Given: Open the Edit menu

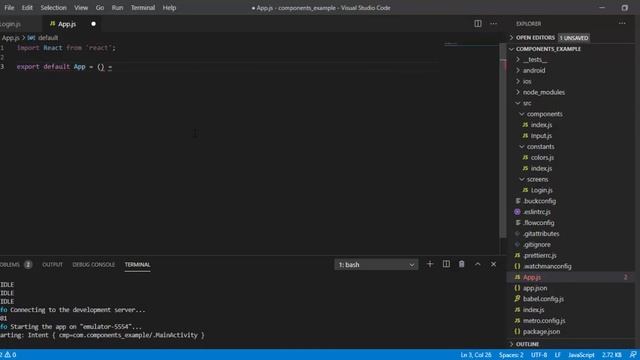Looking at the screenshot, I should [x=27, y=8].
